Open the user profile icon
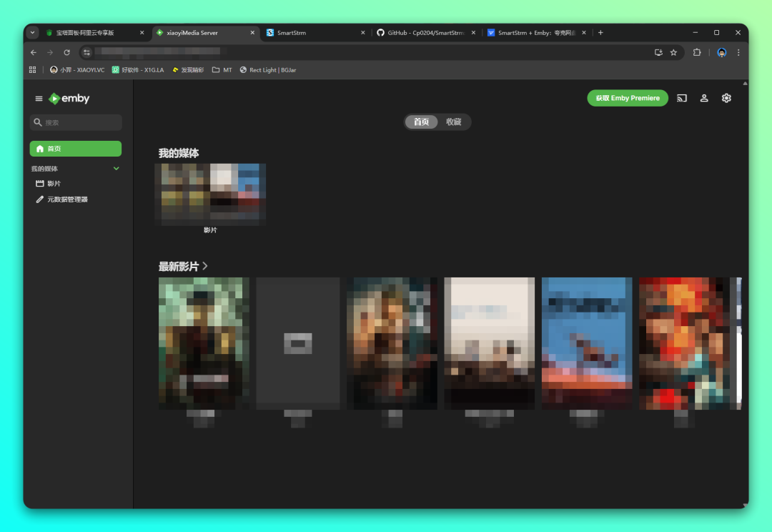The image size is (772, 532). click(704, 98)
